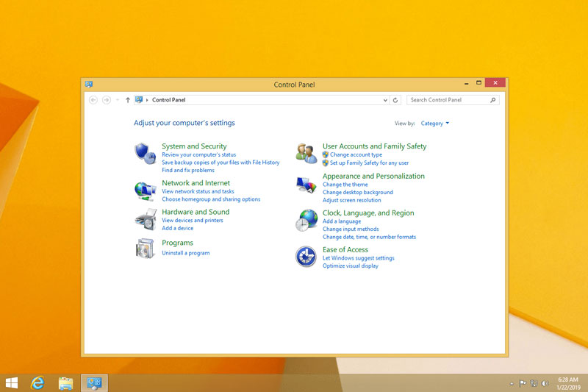Image resolution: width=588 pixels, height=392 pixels.
Task: Open Network and Internet globe icon
Action: (x=145, y=191)
